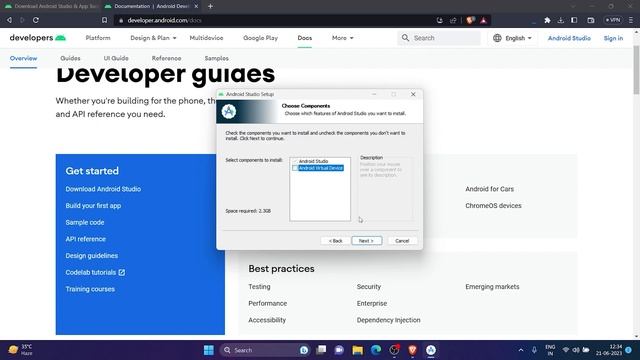Open English language dropdown
Screen dimensions: 640x360
point(513,38)
